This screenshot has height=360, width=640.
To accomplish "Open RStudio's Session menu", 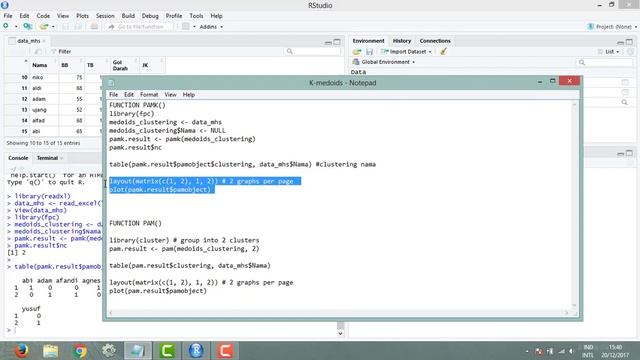I will (105, 16).
